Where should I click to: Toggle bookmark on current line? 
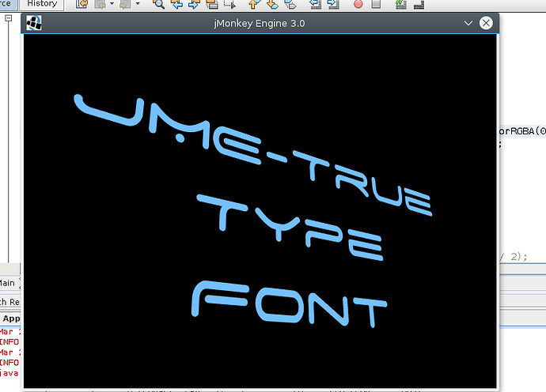coord(290,4)
